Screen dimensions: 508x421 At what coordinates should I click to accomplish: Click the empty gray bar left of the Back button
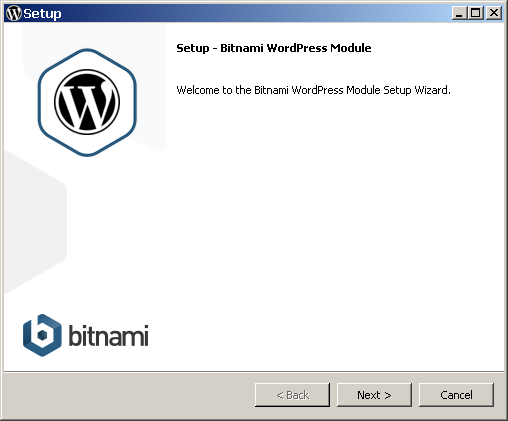pos(128,395)
